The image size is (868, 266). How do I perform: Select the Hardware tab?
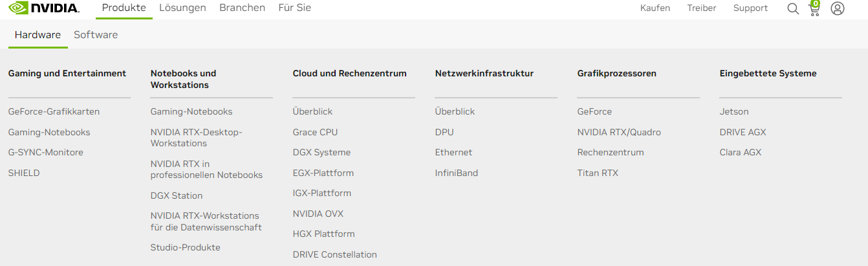point(38,35)
